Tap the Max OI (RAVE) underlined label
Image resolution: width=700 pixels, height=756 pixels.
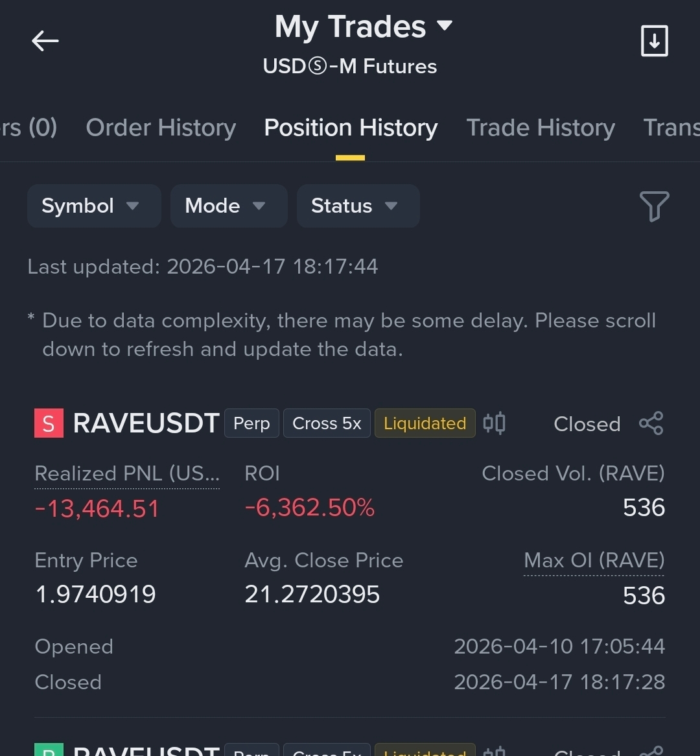pyautogui.click(x=594, y=561)
